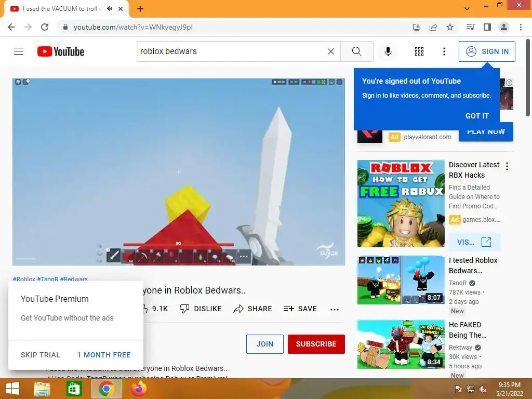
Task: Install app icon in address bar
Action: pyautogui.click(x=416, y=27)
